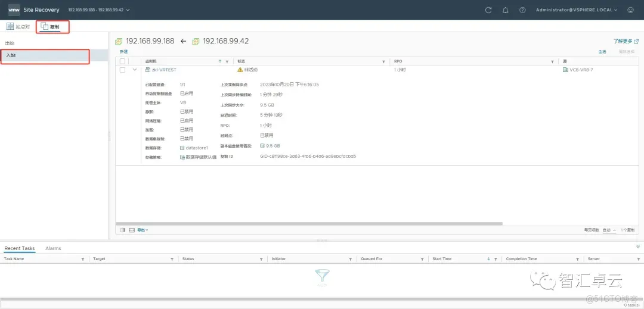This screenshot has height=309, width=644.
Task: Open the help question mark icon
Action: click(522, 10)
